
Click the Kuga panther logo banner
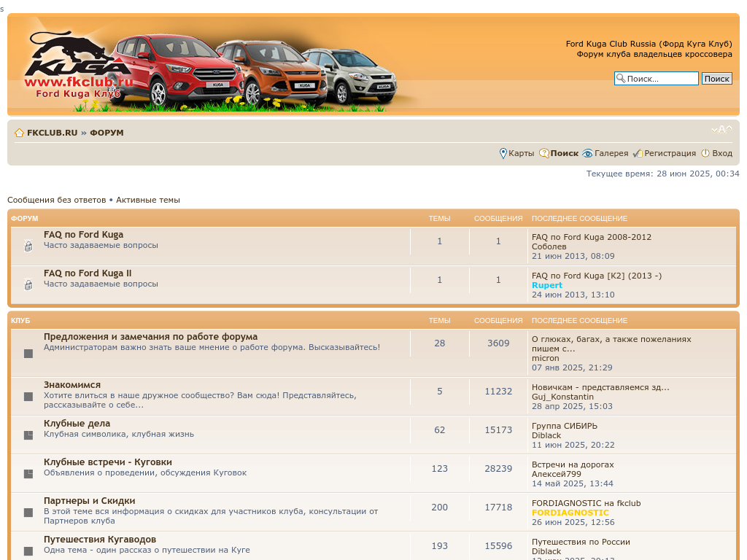click(79, 65)
